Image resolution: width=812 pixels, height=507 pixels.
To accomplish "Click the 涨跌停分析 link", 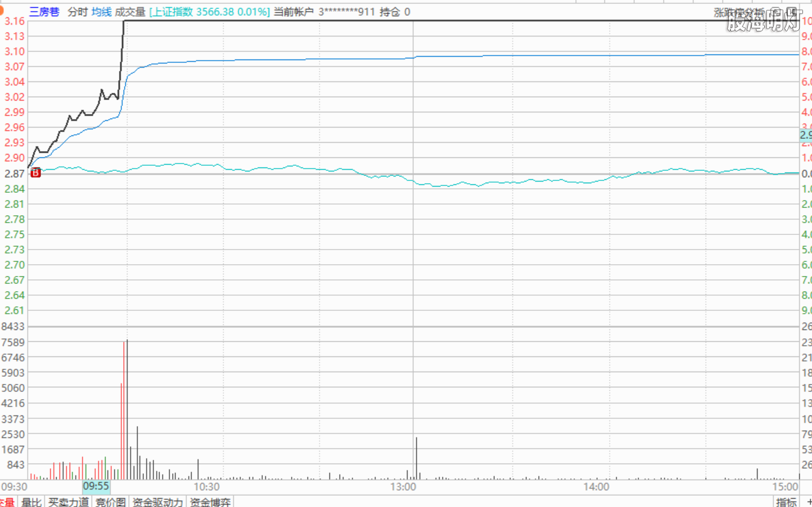I will pos(738,12).
